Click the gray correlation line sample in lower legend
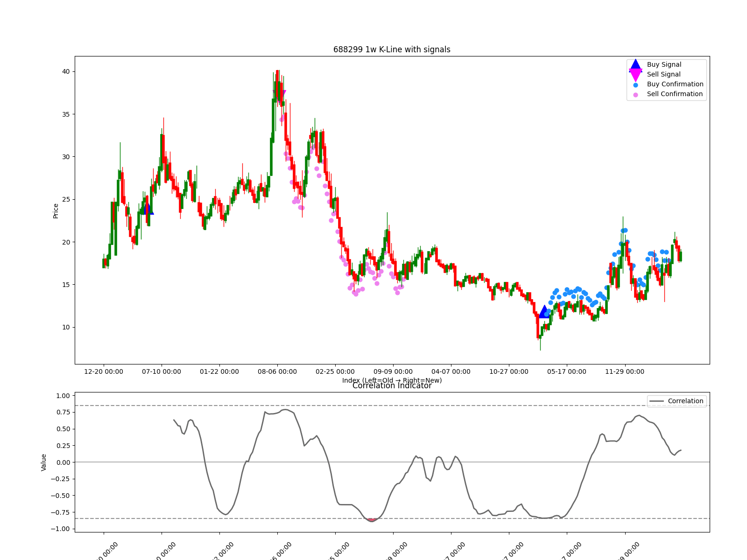 (656, 401)
